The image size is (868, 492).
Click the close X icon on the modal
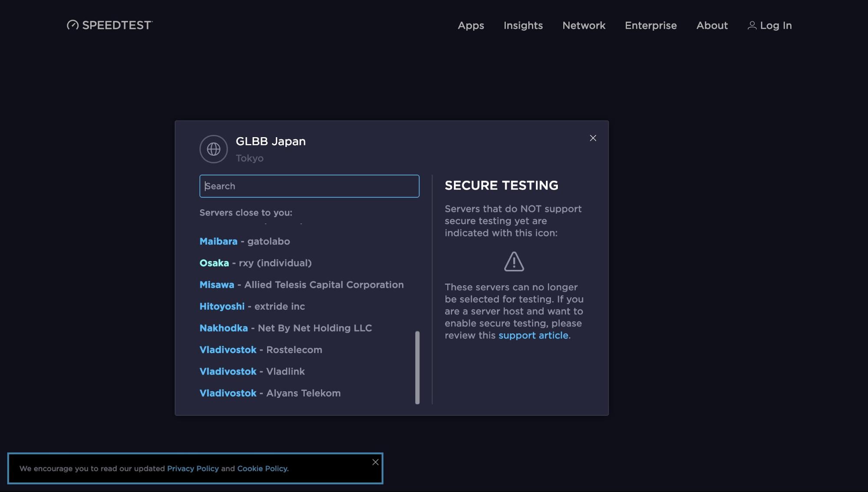[593, 138]
